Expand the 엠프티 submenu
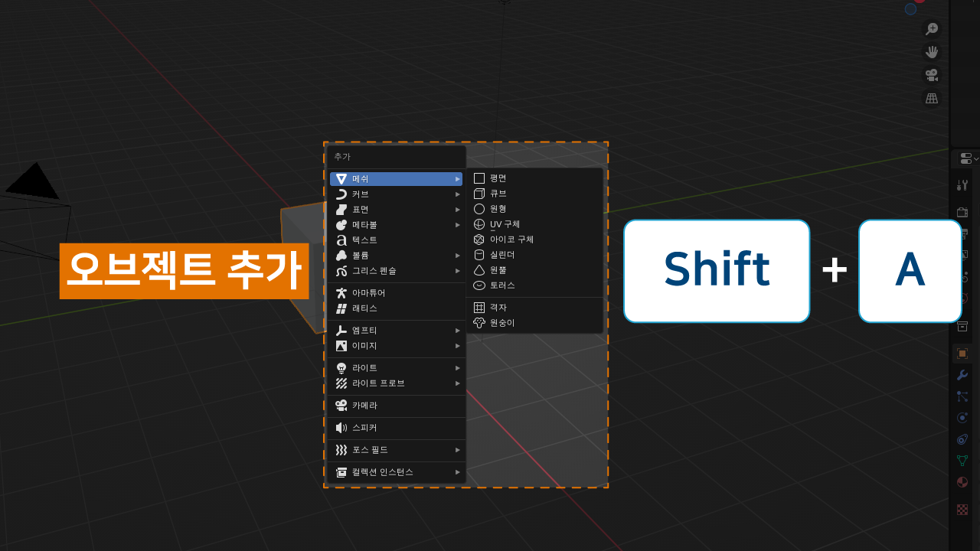 click(396, 331)
